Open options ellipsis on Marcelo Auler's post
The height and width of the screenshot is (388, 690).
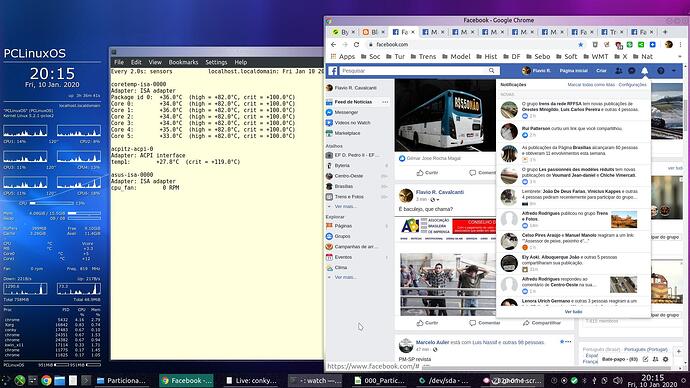(568, 342)
